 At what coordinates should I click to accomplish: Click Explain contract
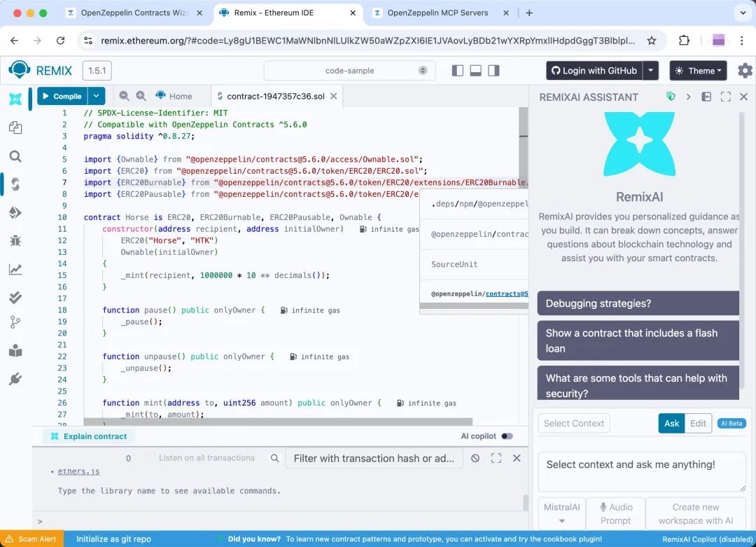click(89, 436)
